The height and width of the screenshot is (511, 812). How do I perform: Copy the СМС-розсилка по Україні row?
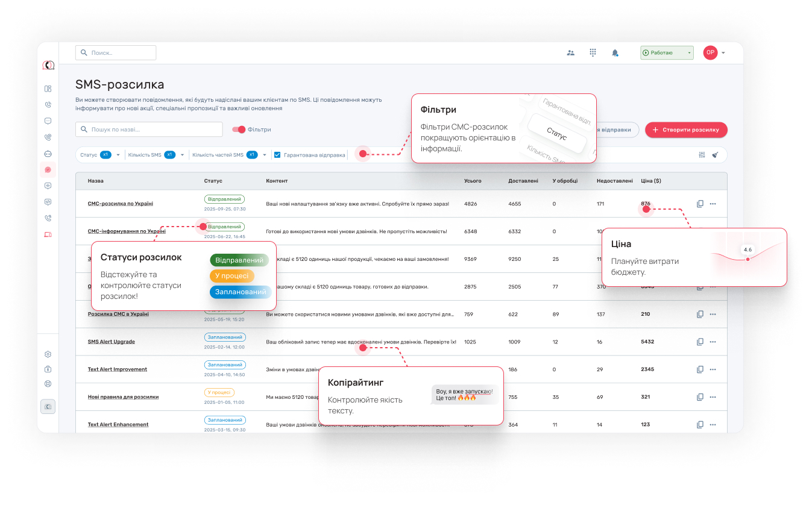[x=700, y=204]
